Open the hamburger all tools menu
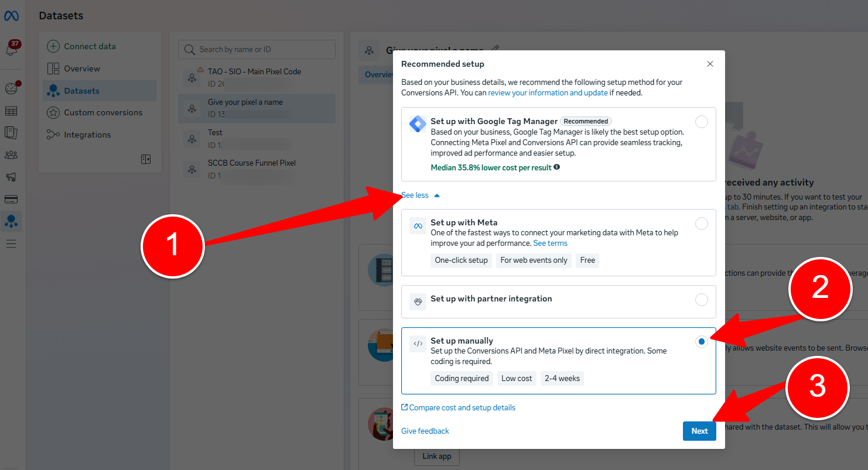Image resolution: width=868 pixels, height=470 pixels. pos(11,243)
